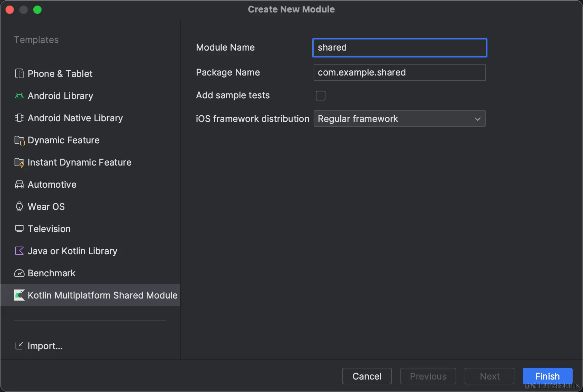The height and width of the screenshot is (392, 583).
Task: Select Instant Dynamic Feature template
Action: (79, 162)
